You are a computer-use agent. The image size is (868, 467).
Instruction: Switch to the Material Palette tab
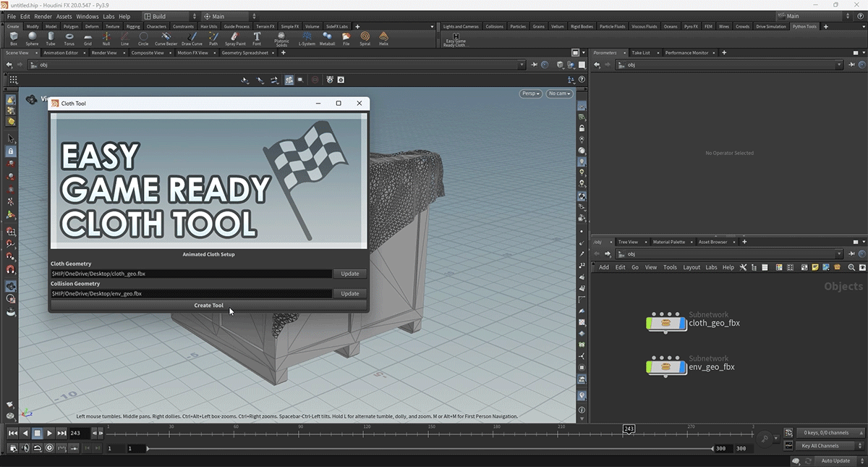(669, 242)
